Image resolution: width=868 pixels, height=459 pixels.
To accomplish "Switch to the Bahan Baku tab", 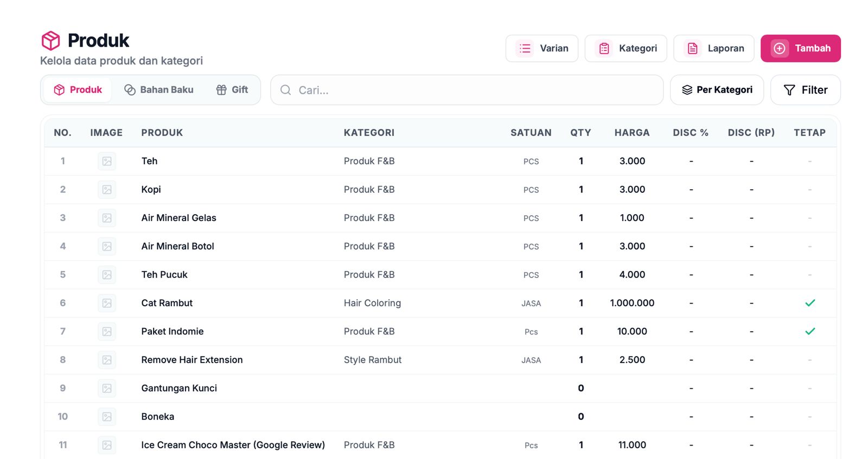I will [x=158, y=90].
